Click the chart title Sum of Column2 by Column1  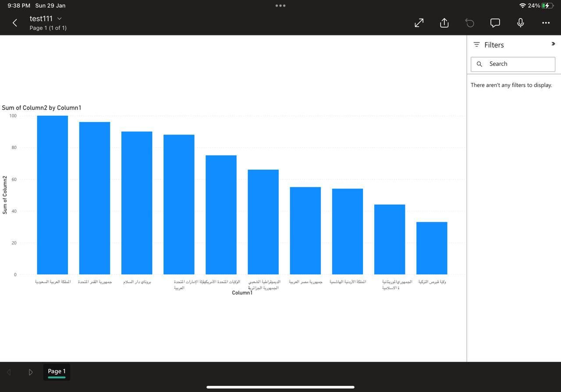pos(42,108)
